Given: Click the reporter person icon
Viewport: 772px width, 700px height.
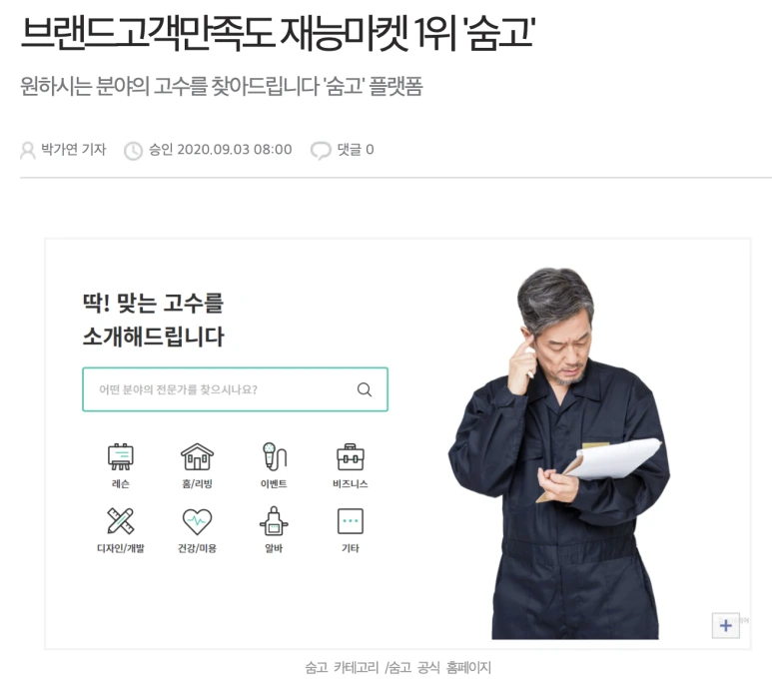Looking at the screenshot, I should coord(28,150).
